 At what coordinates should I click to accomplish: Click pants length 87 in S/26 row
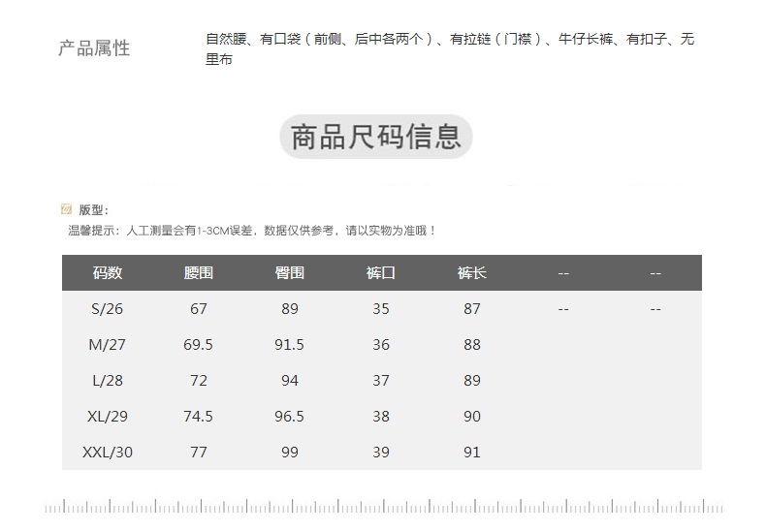(x=472, y=309)
